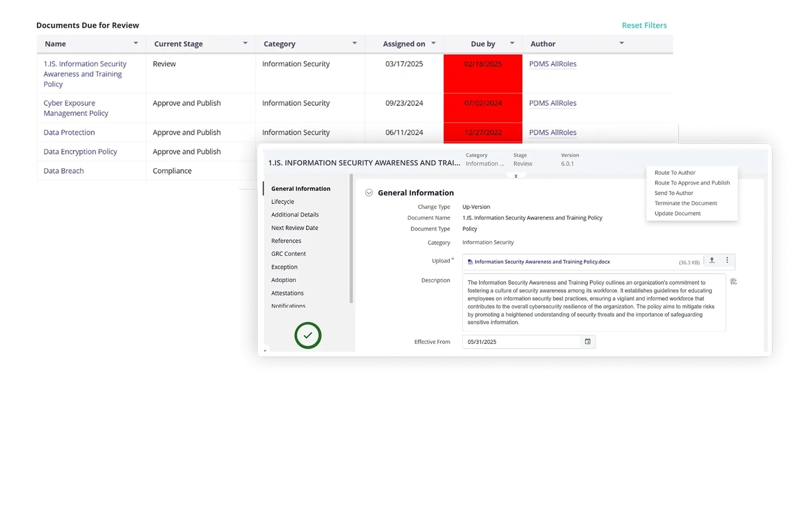
Task: Open the Author column filter arrow
Action: (x=621, y=43)
